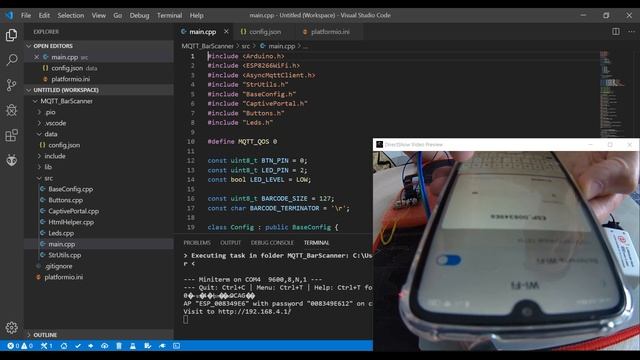The image size is (640, 360).
Task: Expand the .pio folder
Action: [50, 112]
